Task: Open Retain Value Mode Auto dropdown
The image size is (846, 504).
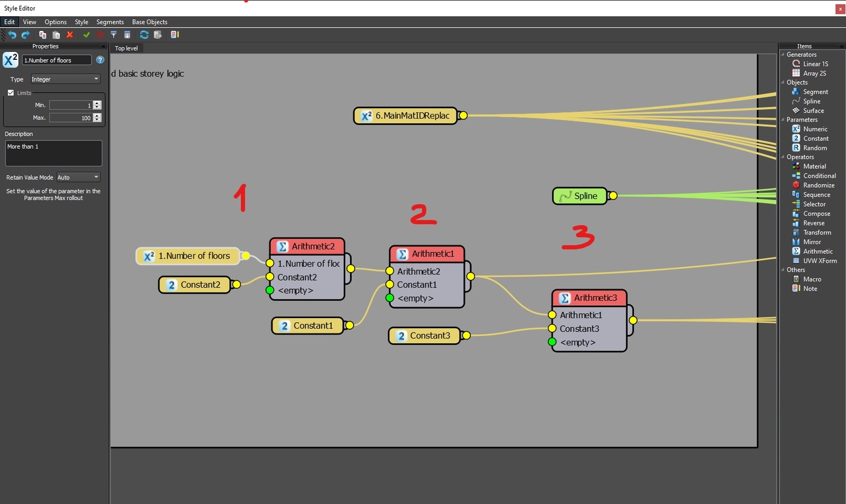Action: pyautogui.click(x=78, y=177)
